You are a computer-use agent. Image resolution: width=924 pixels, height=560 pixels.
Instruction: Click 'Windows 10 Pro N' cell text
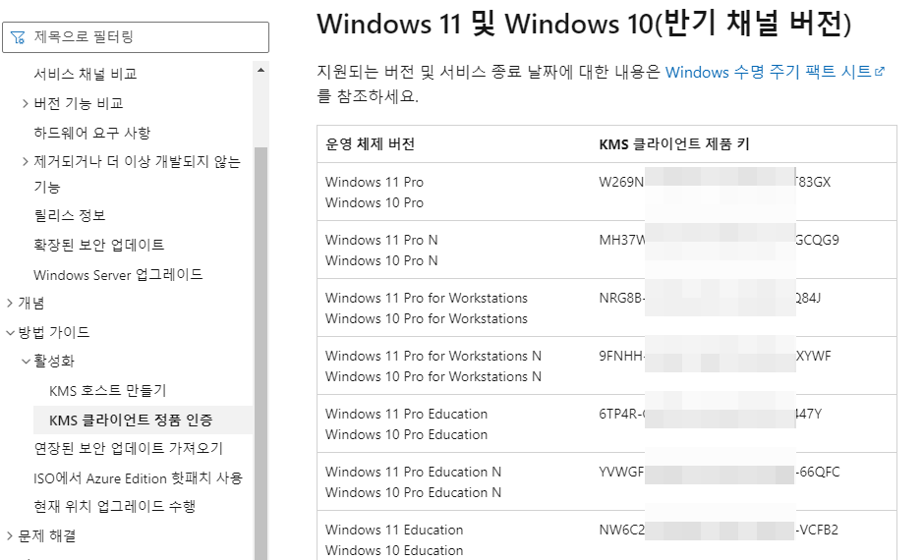381,261
